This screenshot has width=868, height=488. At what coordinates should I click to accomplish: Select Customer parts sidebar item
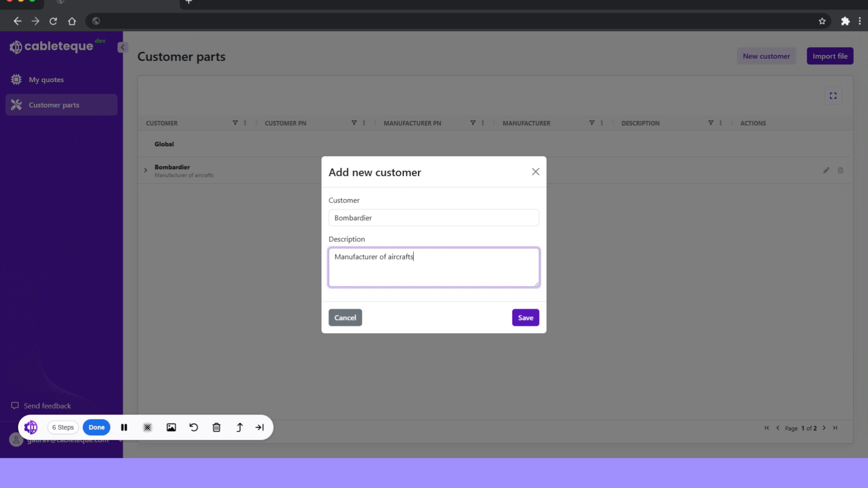[54, 105]
